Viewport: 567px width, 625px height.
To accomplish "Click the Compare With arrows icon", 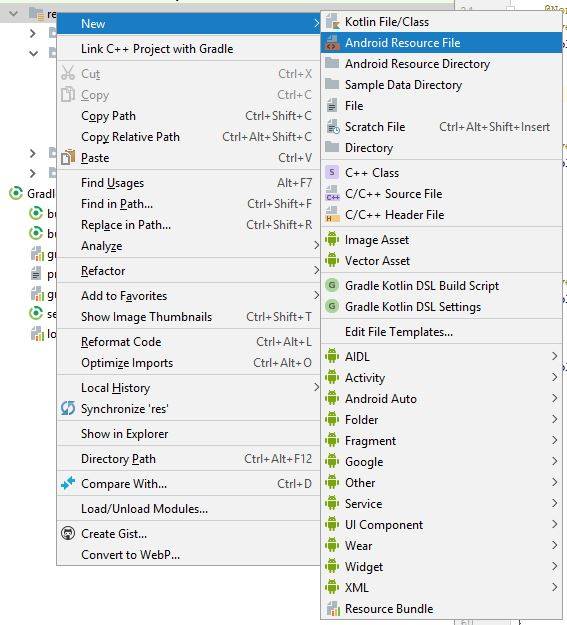I will click(x=68, y=483).
